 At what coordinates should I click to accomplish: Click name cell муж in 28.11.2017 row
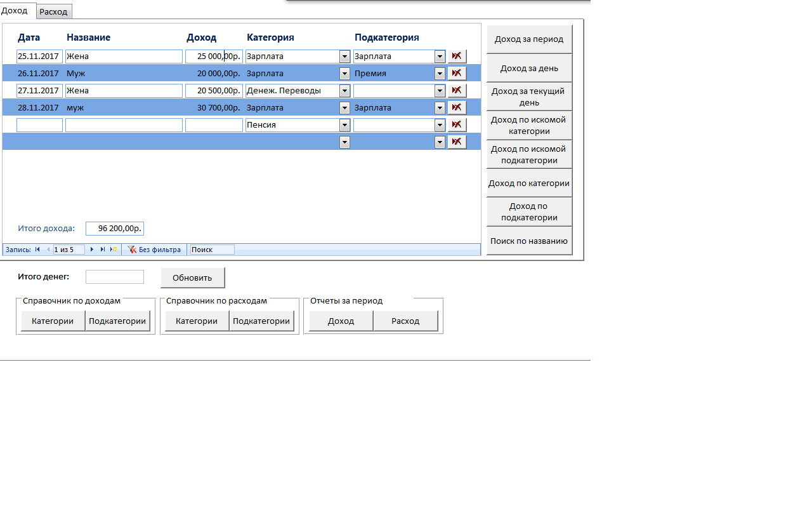point(124,108)
